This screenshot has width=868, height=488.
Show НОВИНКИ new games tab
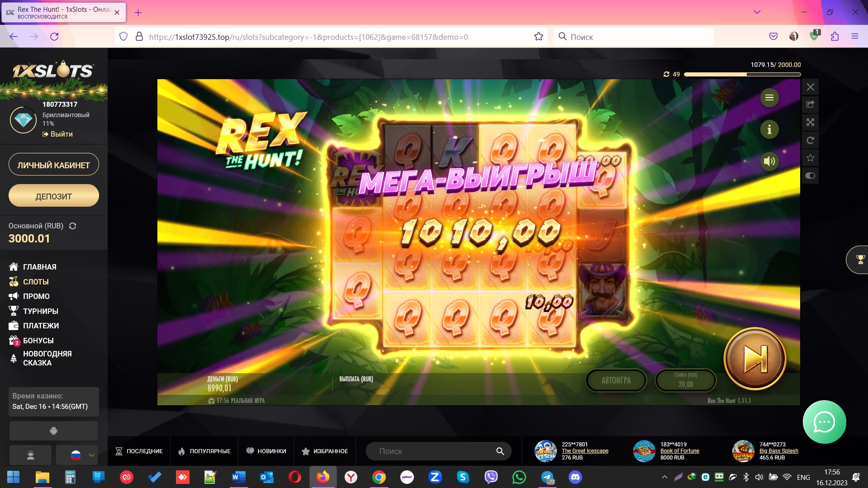tap(266, 451)
